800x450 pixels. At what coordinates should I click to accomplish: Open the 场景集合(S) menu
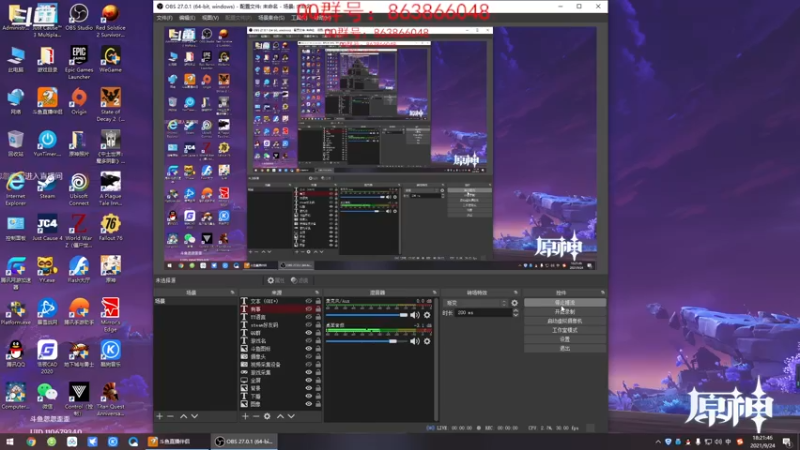(x=271, y=18)
